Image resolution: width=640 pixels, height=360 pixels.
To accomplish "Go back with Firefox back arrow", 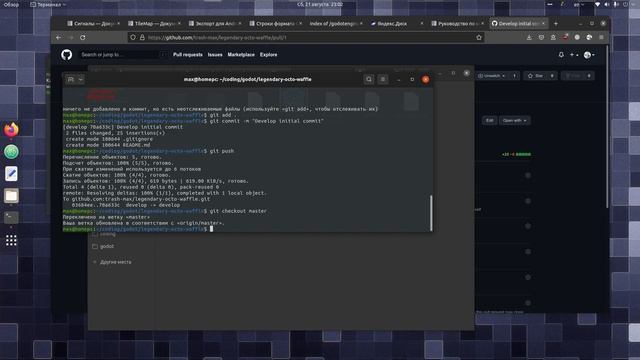I will 59,38.
